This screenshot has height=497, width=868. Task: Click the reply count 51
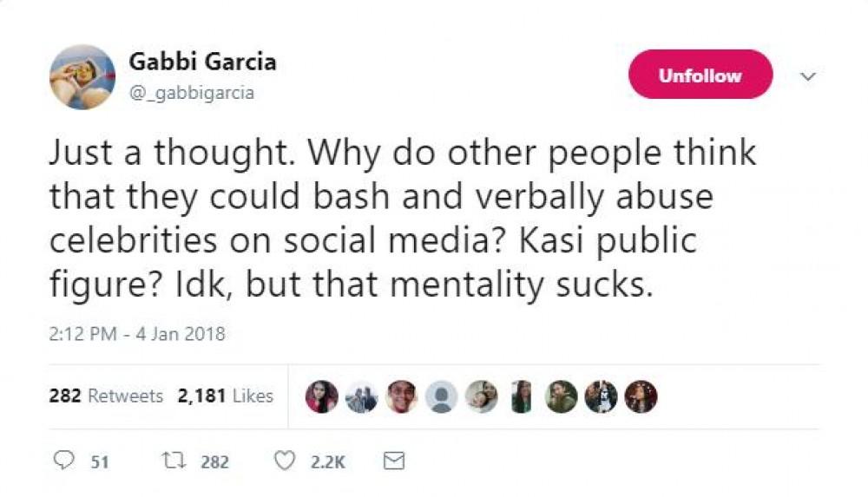pos(100,461)
